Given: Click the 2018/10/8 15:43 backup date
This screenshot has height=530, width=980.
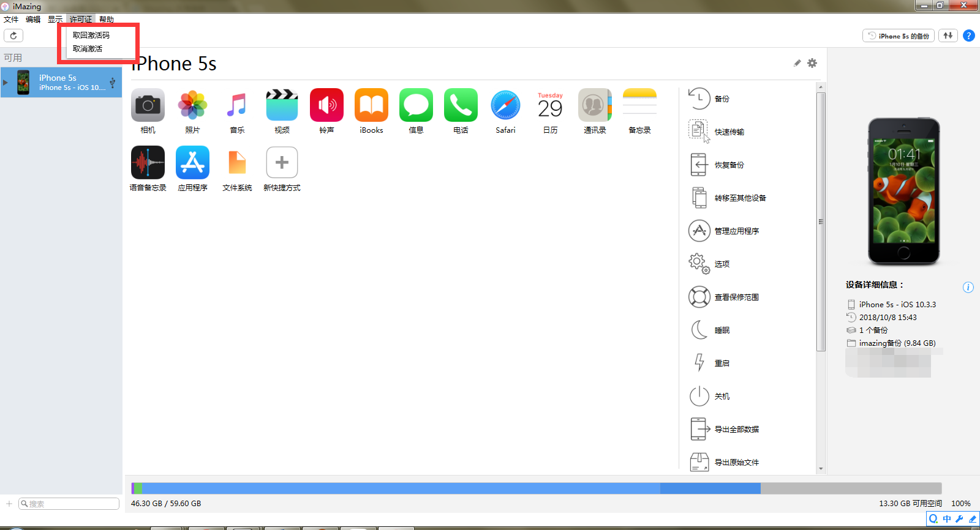Looking at the screenshot, I should point(888,318).
